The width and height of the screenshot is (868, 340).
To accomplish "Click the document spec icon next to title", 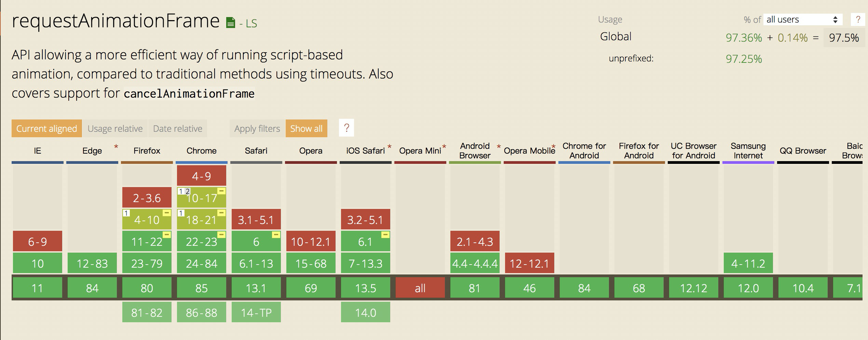I will [231, 23].
